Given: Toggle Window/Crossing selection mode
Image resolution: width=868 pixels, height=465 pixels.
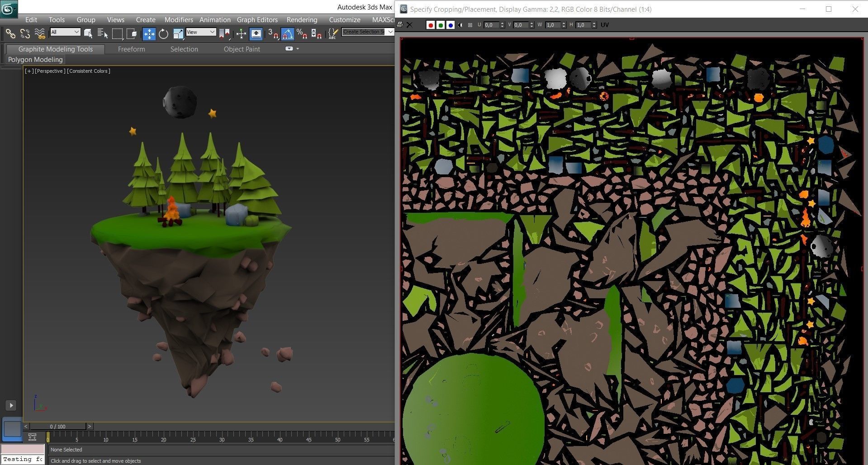Looking at the screenshot, I should tap(132, 33).
